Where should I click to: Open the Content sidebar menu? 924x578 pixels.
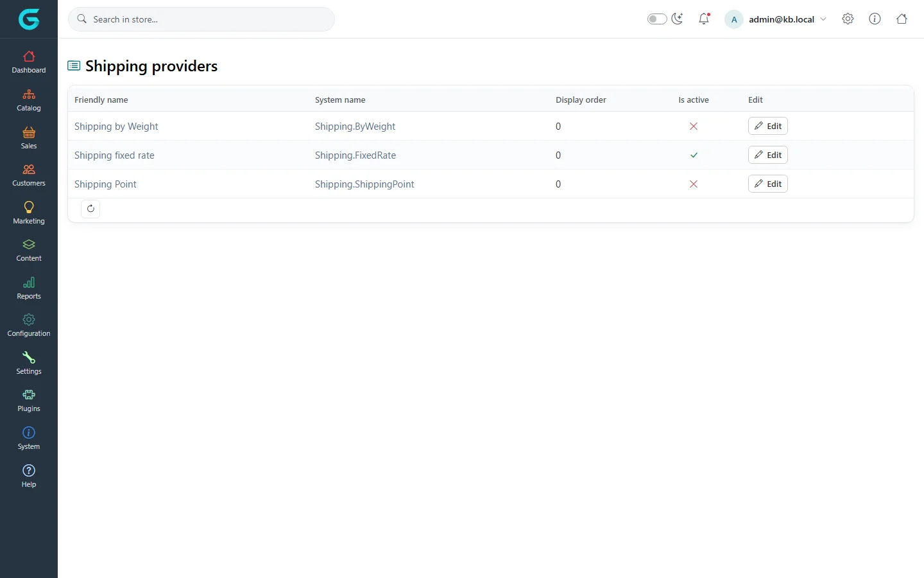coord(29,250)
